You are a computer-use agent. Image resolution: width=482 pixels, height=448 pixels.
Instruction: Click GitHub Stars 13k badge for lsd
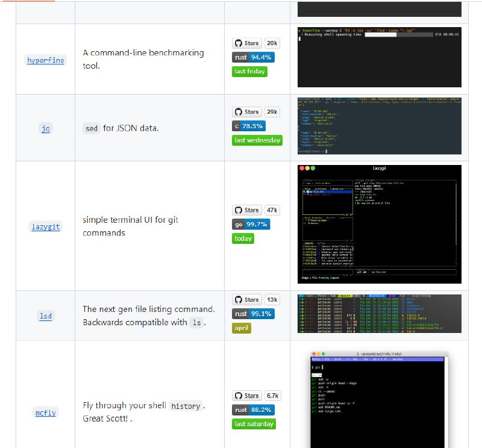[x=256, y=299]
